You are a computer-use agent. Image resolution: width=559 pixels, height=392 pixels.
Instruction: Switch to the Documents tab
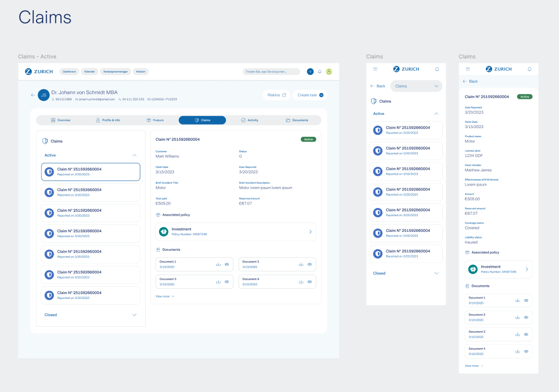click(x=297, y=120)
